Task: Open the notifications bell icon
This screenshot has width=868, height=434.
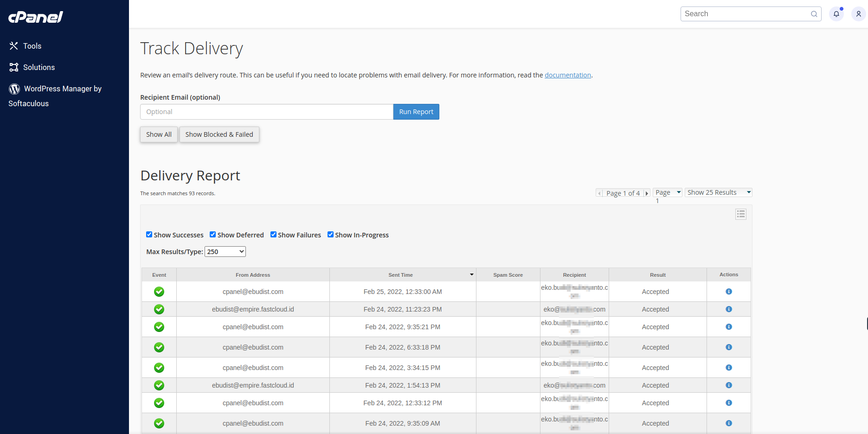Action: point(836,14)
